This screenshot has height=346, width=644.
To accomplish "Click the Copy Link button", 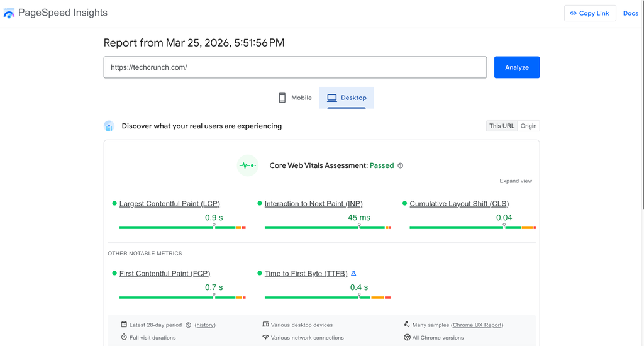I will coord(590,13).
